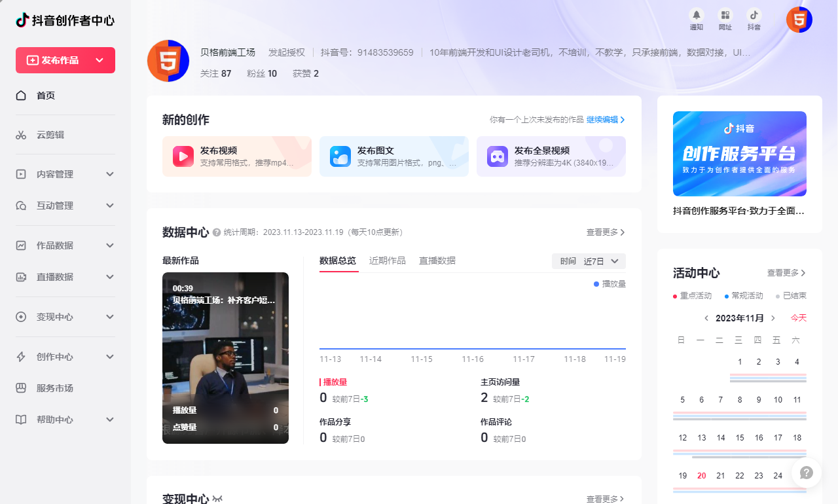Click the 作品数据 chart icon

21,245
